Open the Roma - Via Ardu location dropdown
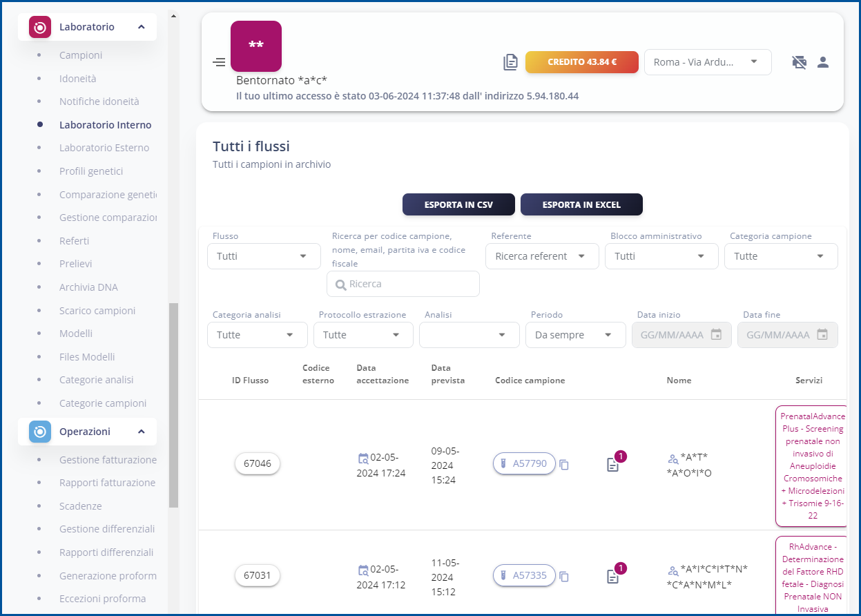This screenshot has height=616, width=861. click(707, 62)
